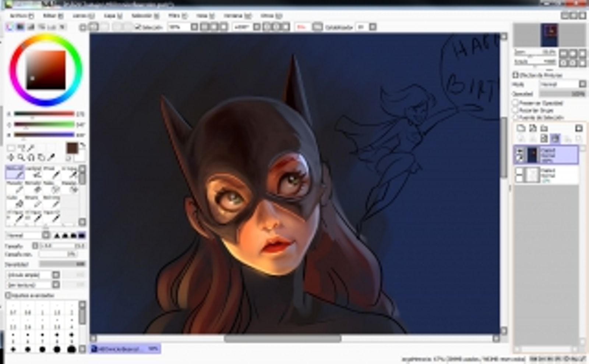Image resolution: width=589 pixels, height=364 pixels.
Task: Create a new normal layer
Action: (x=521, y=128)
